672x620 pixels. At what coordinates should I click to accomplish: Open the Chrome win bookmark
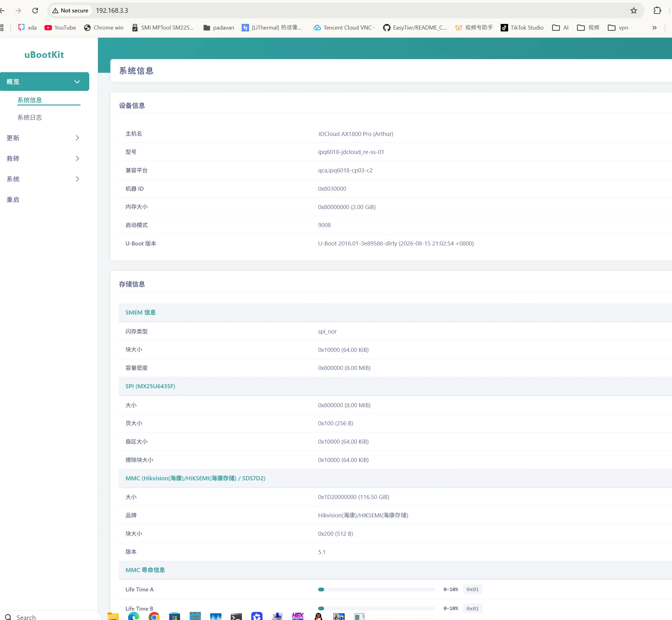click(x=104, y=27)
